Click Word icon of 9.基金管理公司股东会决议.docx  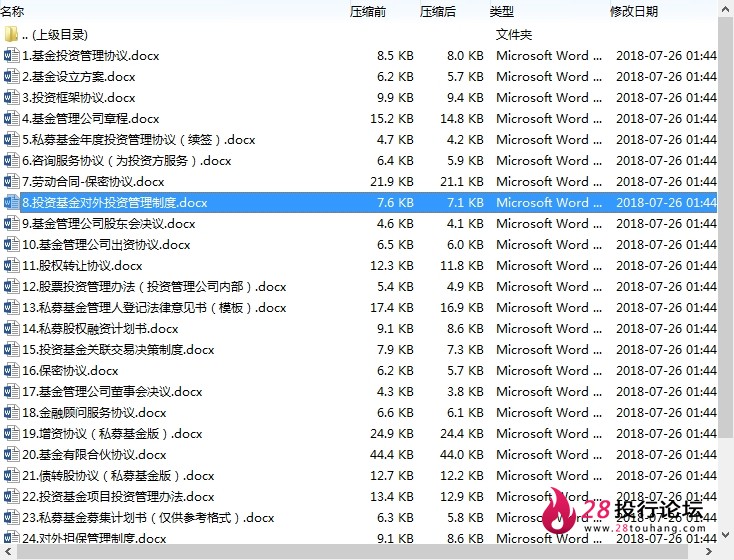coord(11,223)
